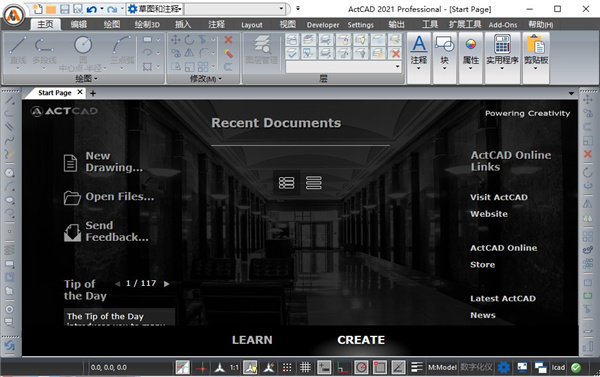The image size is (600, 377).
Task: Toggle M:Model space in status bar
Action: (x=442, y=367)
